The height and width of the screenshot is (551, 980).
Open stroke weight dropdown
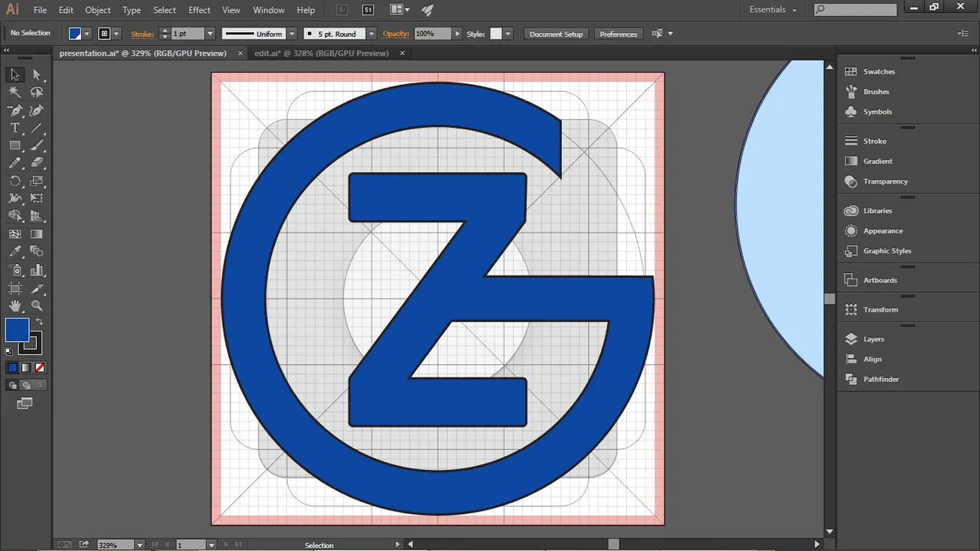pyautogui.click(x=210, y=34)
